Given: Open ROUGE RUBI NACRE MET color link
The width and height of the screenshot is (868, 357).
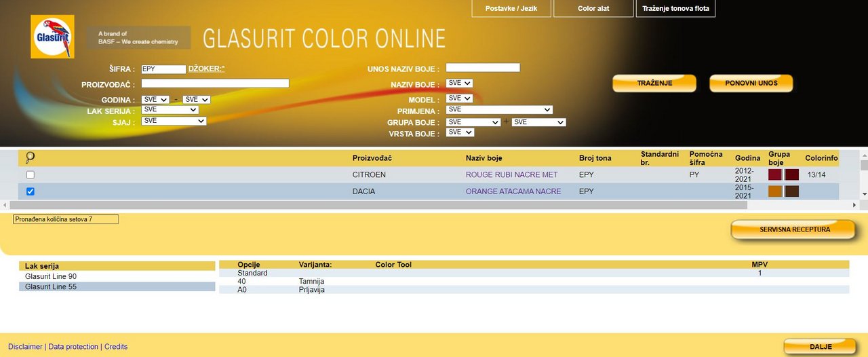Looking at the screenshot, I should pyautogui.click(x=511, y=174).
